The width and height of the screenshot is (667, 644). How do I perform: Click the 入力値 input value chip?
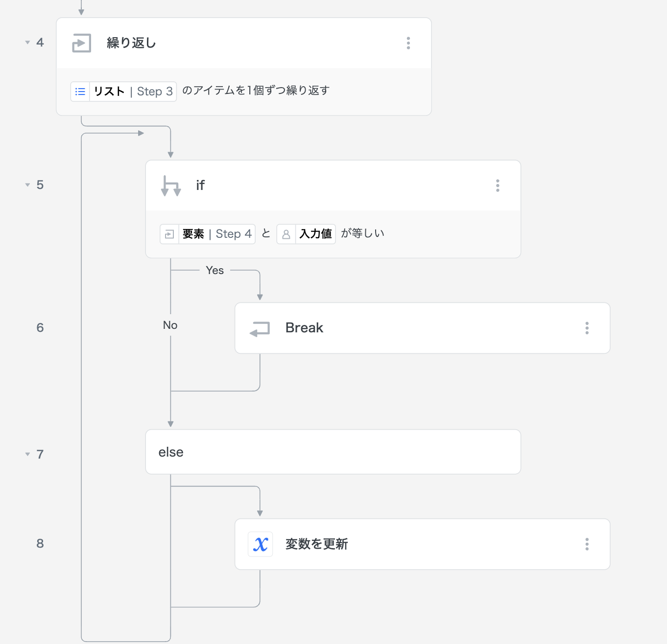point(306,234)
